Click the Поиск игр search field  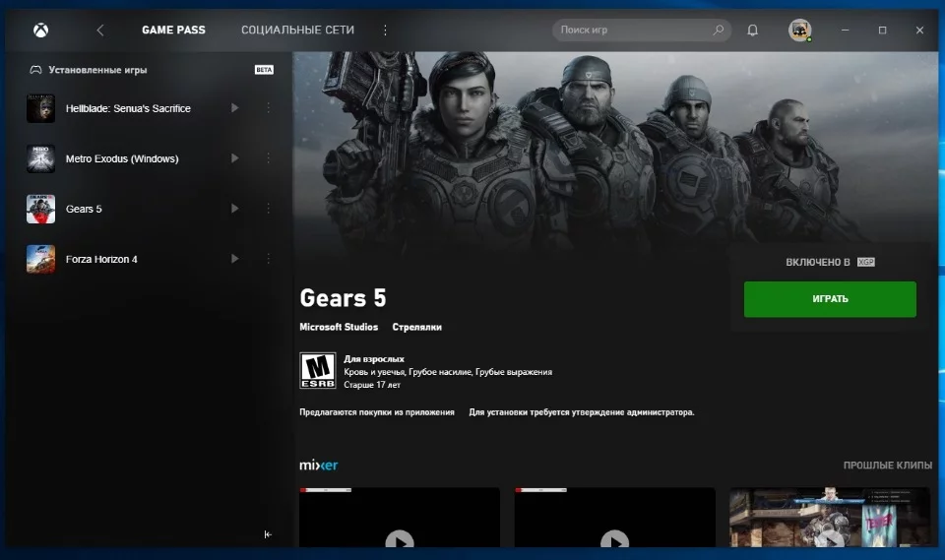(x=642, y=31)
